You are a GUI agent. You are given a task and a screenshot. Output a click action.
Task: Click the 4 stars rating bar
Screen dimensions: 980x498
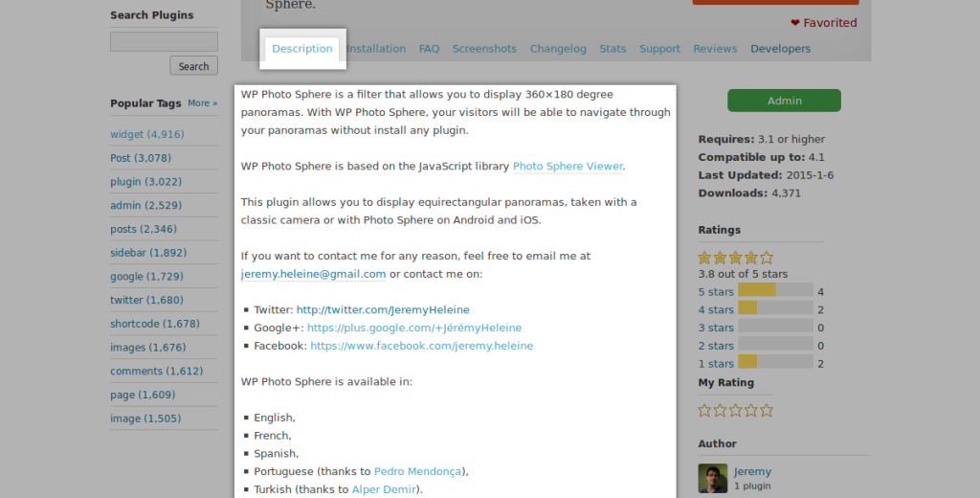tap(775, 307)
